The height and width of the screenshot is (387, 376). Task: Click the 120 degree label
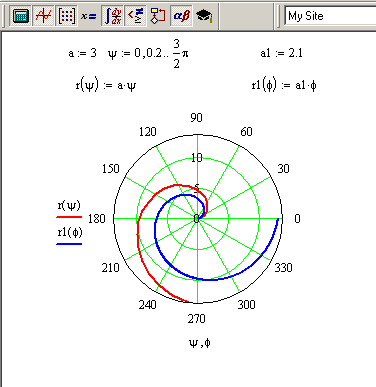pyautogui.click(x=147, y=132)
